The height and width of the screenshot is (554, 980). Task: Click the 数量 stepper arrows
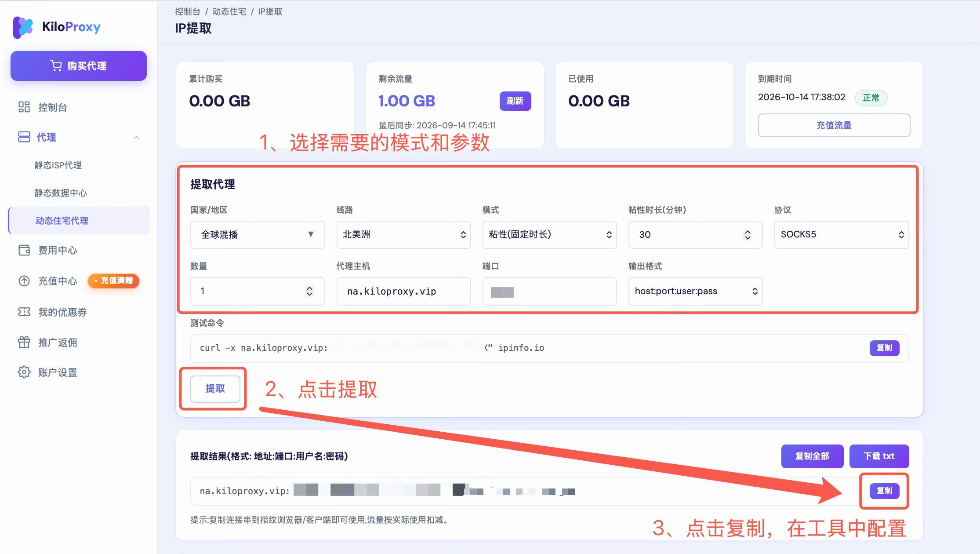point(310,291)
